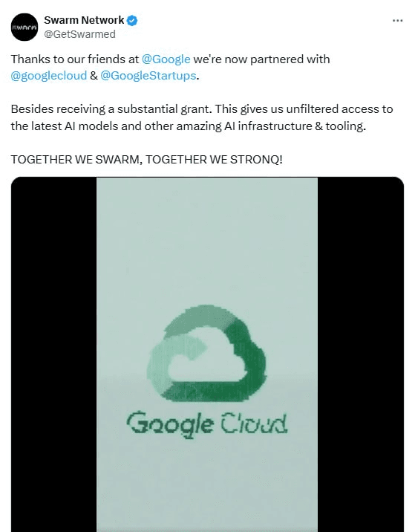This screenshot has height=532, width=415.
Task: Open the Google Cloud media preview
Action: (x=207, y=354)
